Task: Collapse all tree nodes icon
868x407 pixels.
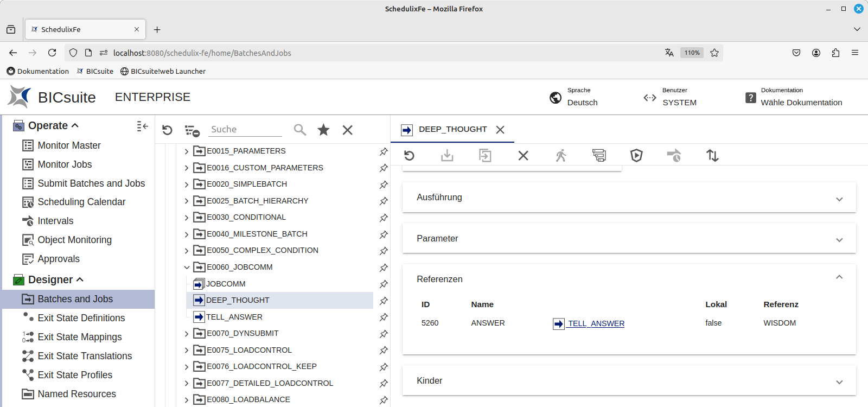Action: [x=192, y=130]
